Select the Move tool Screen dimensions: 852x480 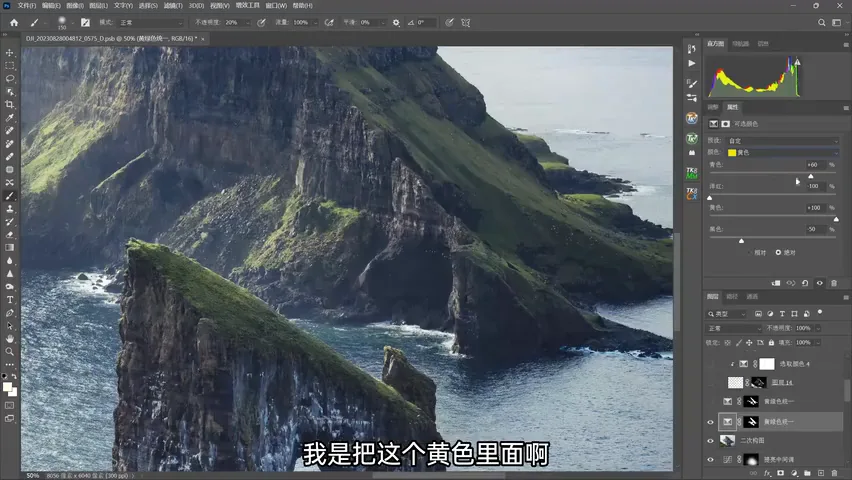[10, 53]
